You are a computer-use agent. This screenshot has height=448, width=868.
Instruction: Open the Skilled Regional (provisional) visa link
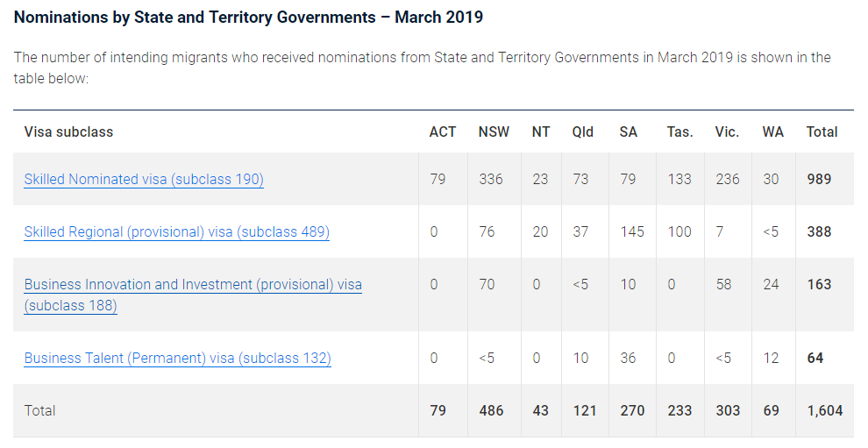click(176, 231)
